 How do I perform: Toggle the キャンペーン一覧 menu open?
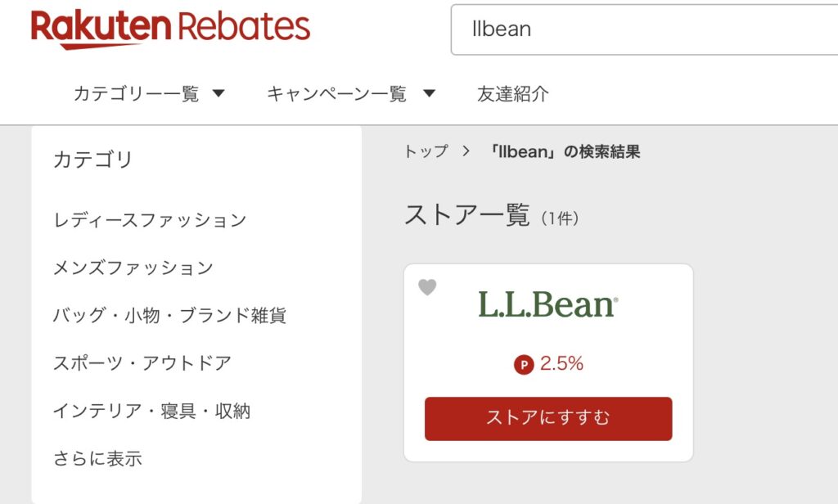[338, 93]
